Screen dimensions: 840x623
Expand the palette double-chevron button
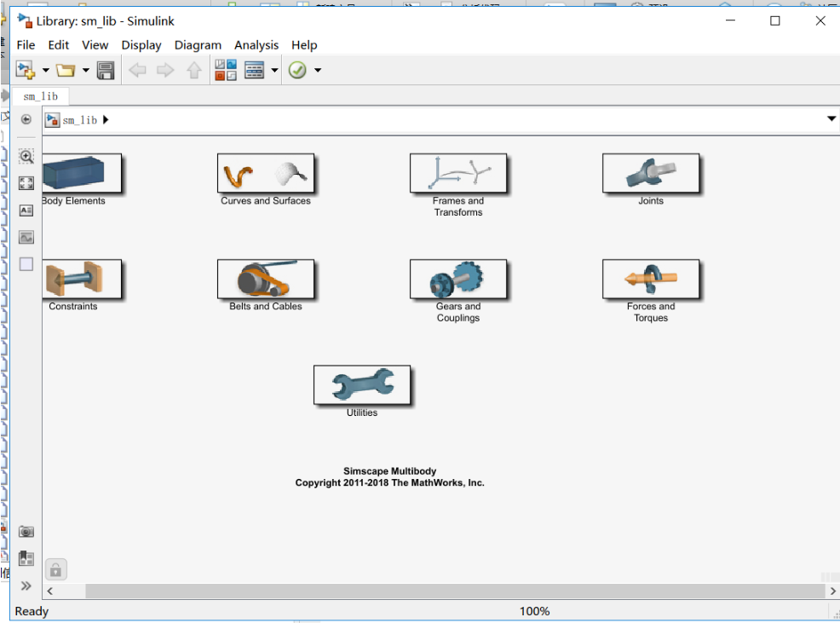[x=26, y=586]
